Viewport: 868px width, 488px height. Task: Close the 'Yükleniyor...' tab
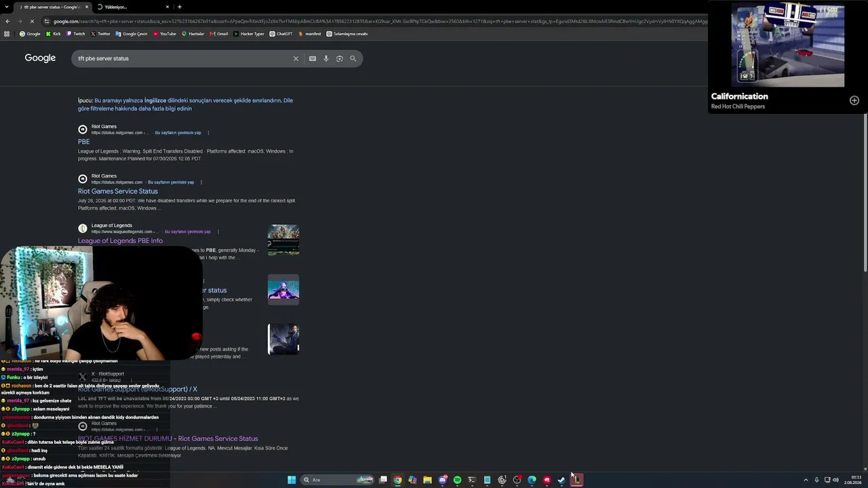(169, 7)
